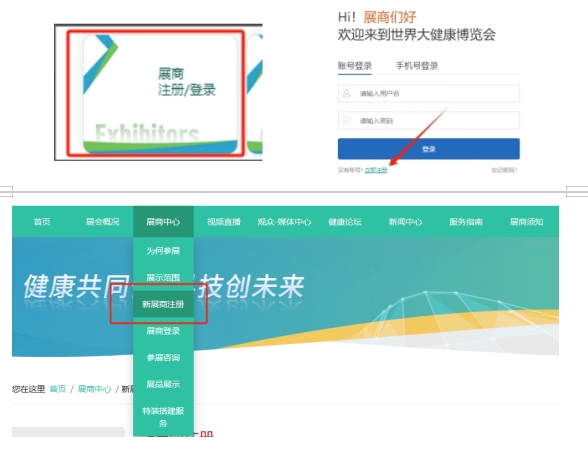Select 新展商注册 from the dropdown
The image size is (588, 466).
(163, 304)
